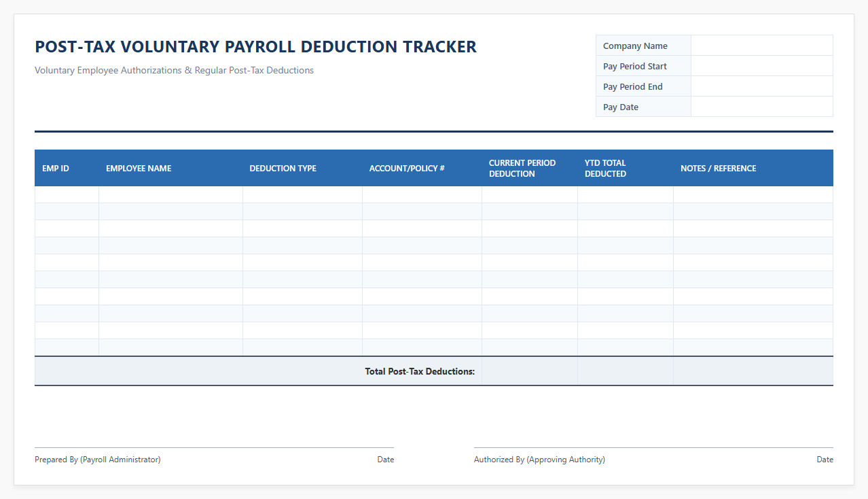Select the 'Company Name' label

(x=635, y=46)
